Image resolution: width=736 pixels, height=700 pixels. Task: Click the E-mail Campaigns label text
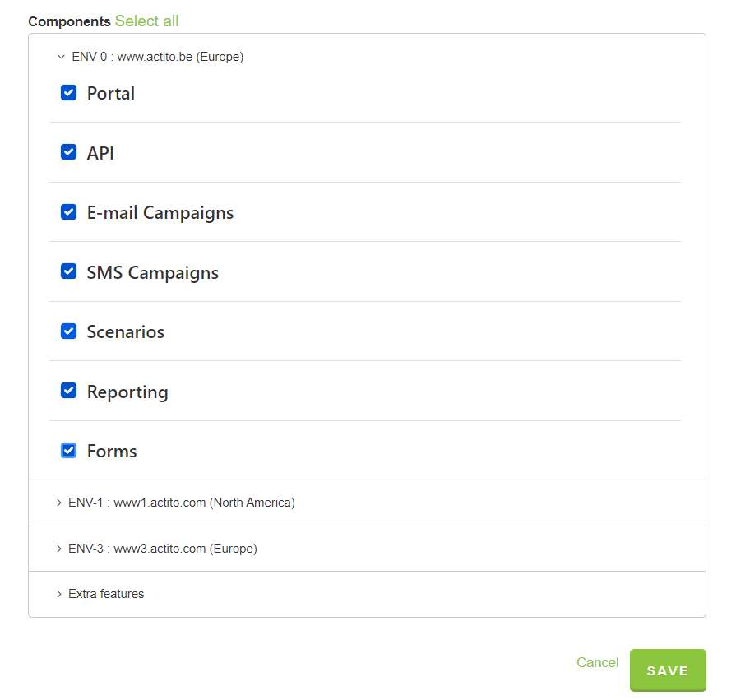click(160, 211)
